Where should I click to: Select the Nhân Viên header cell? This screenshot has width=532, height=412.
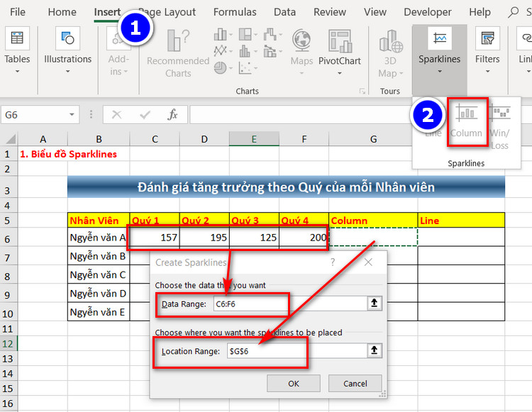(x=99, y=220)
